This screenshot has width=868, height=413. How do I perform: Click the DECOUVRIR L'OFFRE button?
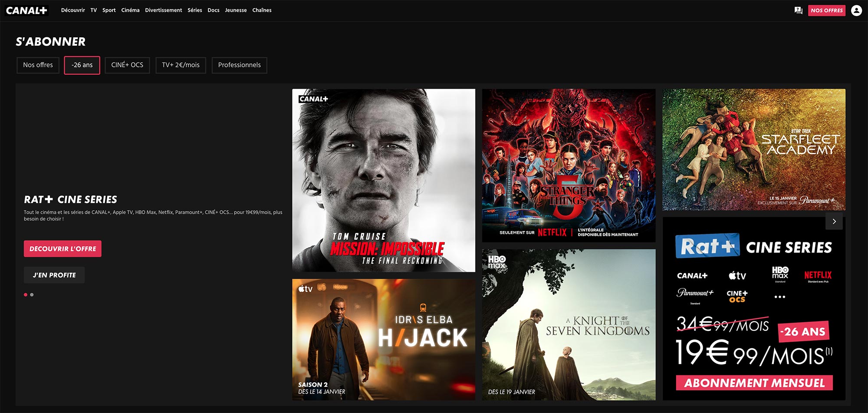pyautogui.click(x=62, y=248)
